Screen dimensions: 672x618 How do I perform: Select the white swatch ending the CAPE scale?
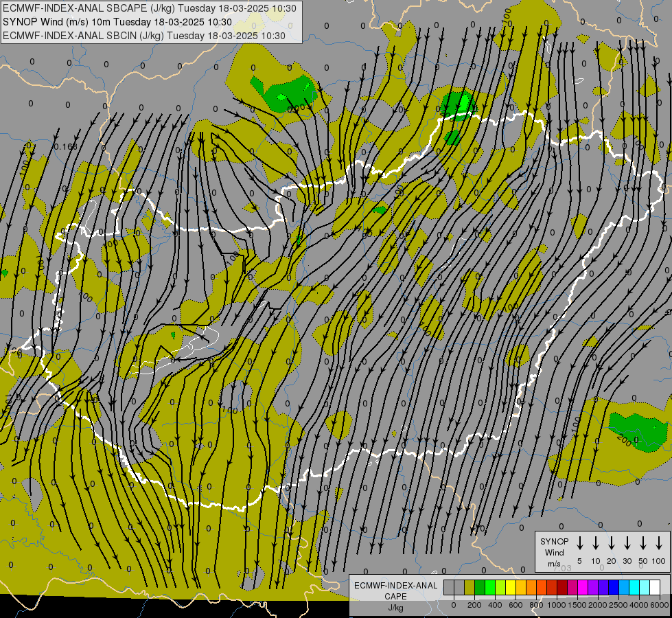(656, 587)
